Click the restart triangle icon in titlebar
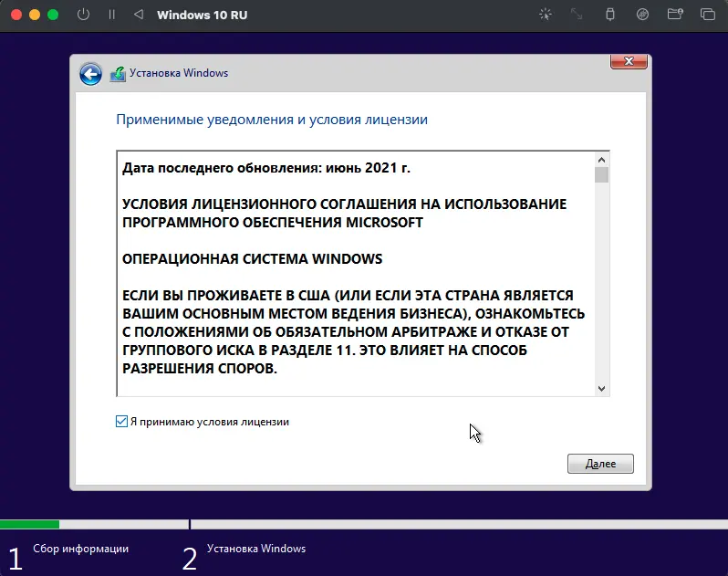728x576 pixels. click(139, 15)
